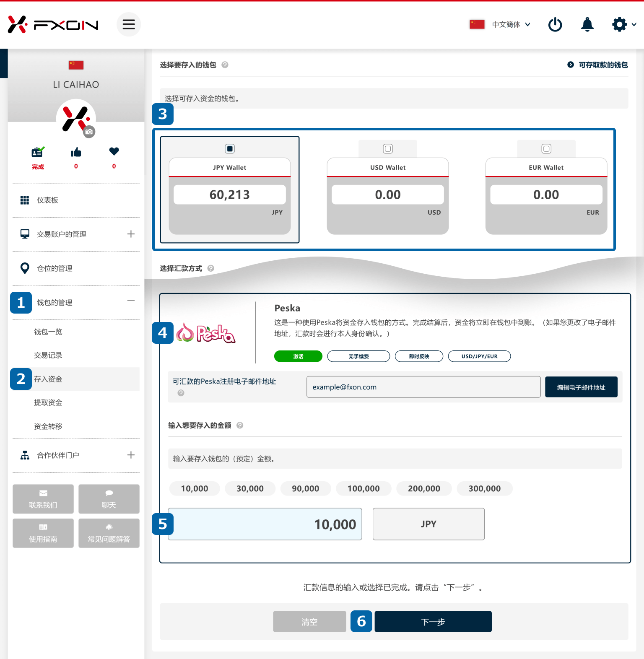The width and height of the screenshot is (644, 659).
Task: Open 提取资金 in the sidebar
Action: pyautogui.click(x=48, y=402)
